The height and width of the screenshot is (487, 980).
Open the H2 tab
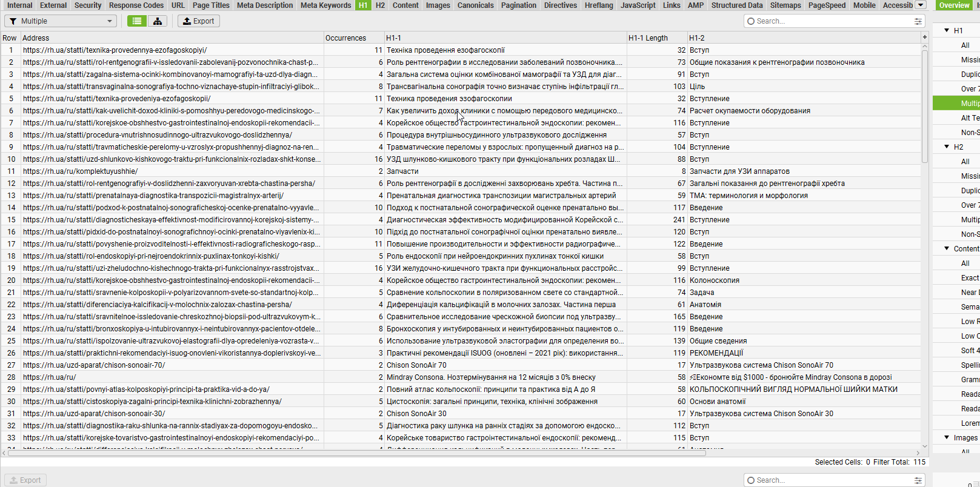pos(380,5)
